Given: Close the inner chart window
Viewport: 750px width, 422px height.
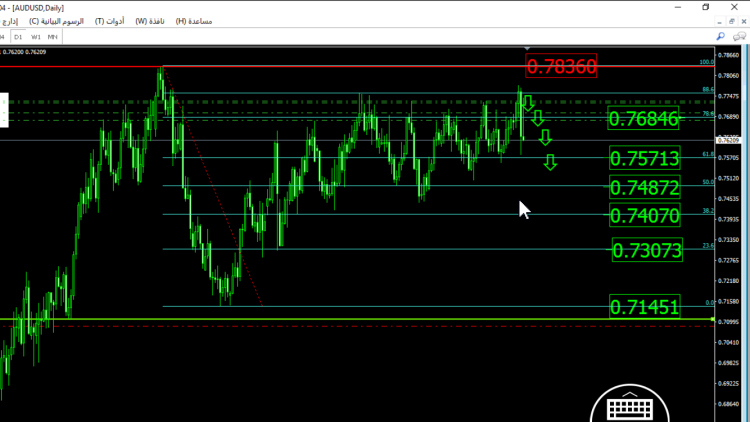Looking at the screenshot, I should coord(744,22).
